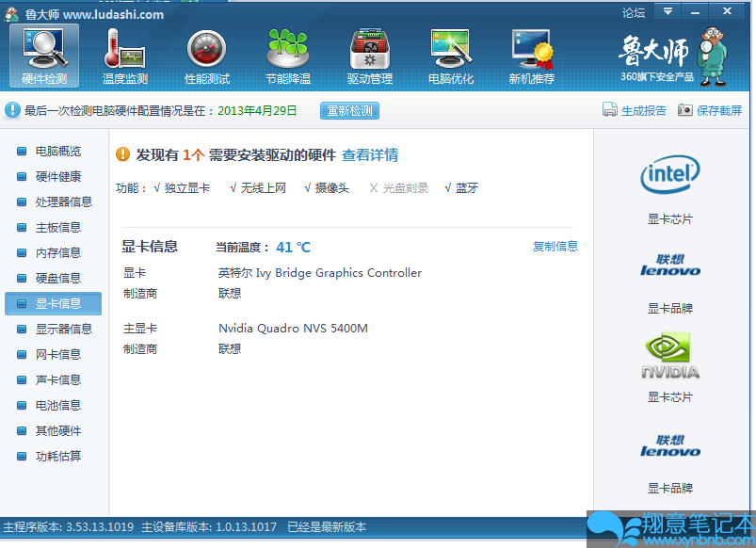Click the 鲁大师 brand logo

pos(653,50)
